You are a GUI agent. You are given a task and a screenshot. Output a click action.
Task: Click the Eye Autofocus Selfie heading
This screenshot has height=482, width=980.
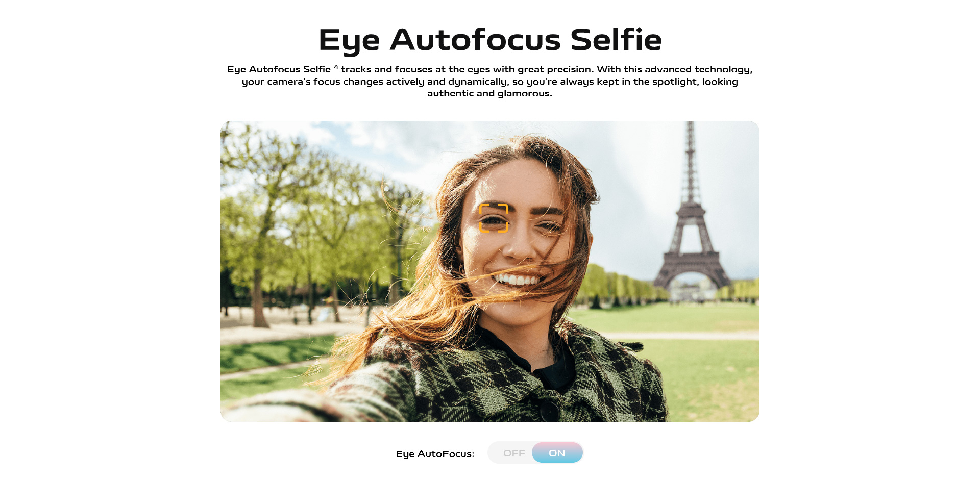[x=490, y=40]
